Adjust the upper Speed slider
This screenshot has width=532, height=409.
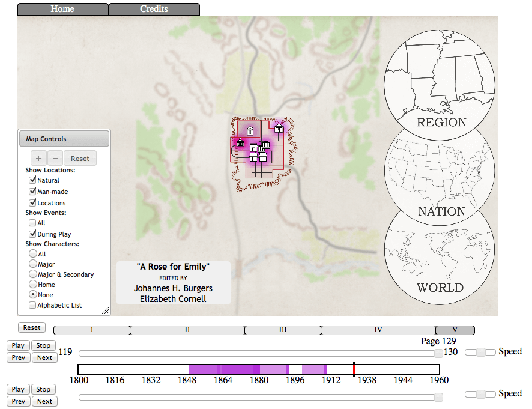pos(480,352)
